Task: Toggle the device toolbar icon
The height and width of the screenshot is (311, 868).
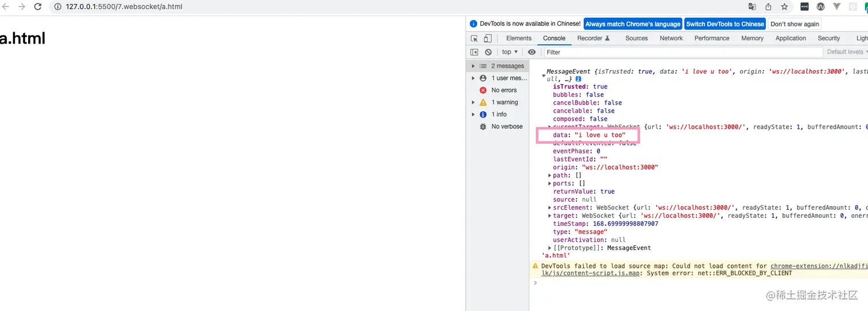Action: (487, 39)
